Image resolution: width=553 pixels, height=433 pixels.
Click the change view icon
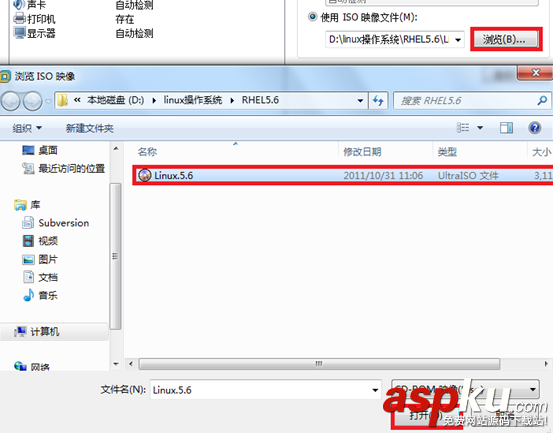[463, 128]
